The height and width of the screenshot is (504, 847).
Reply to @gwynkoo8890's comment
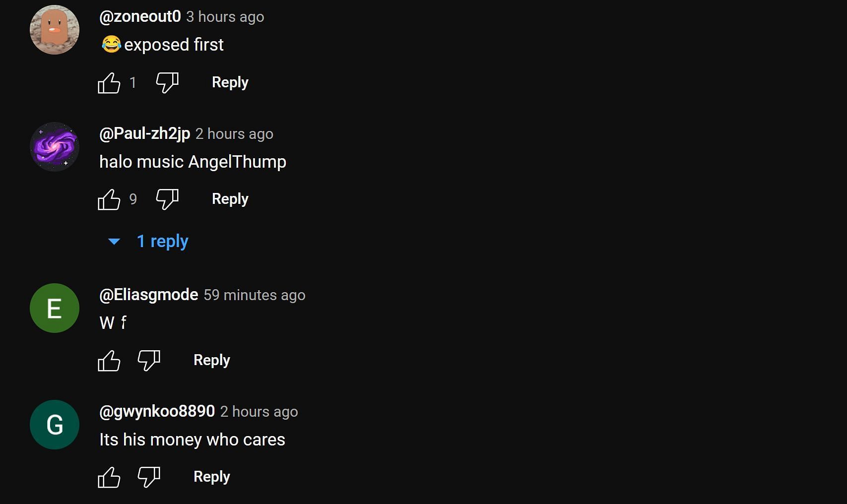point(211,477)
